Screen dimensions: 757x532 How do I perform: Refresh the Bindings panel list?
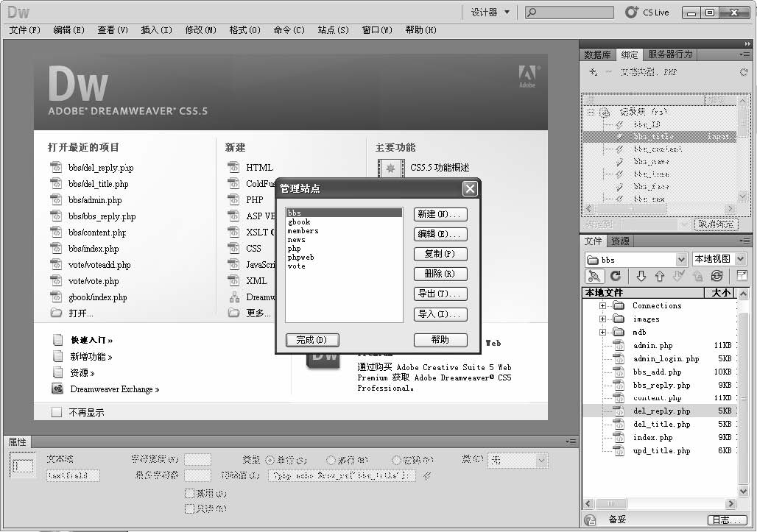click(744, 72)
